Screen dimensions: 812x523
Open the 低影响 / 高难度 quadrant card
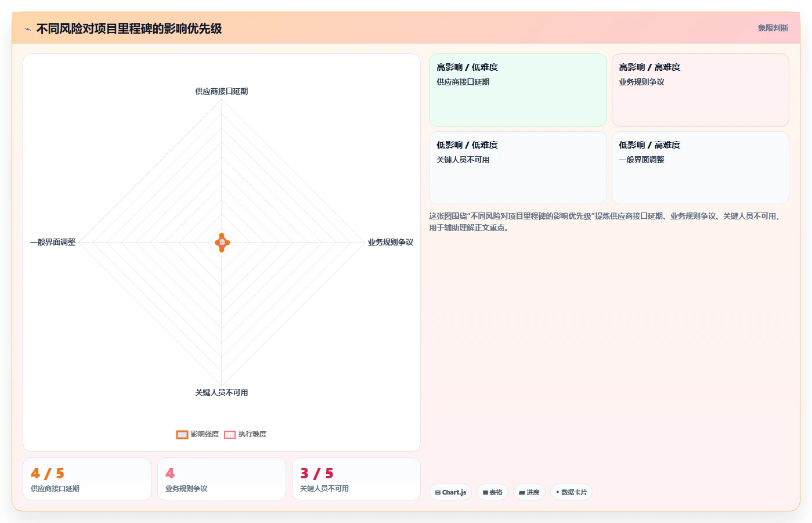pos(700,168)
